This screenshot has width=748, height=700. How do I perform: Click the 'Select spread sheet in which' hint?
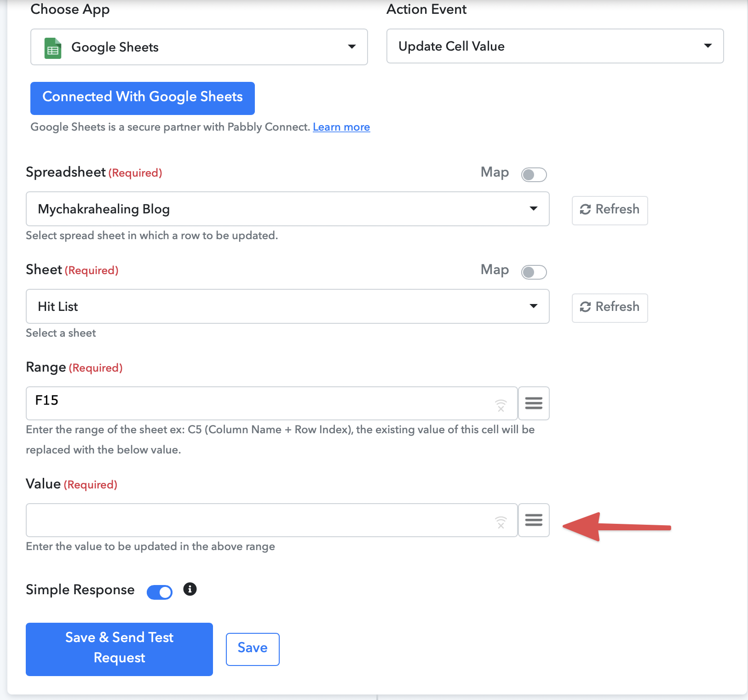pos(152,235)
